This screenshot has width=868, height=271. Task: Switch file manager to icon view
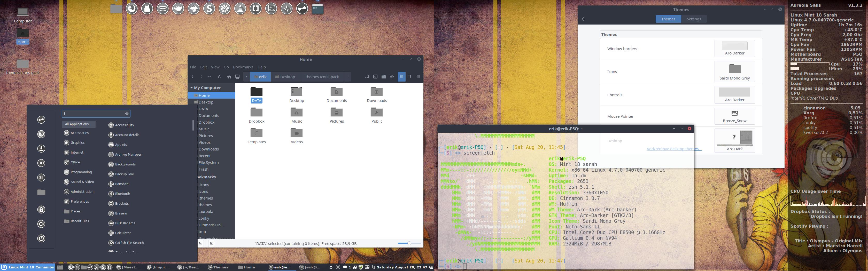[x=402, y=77]
